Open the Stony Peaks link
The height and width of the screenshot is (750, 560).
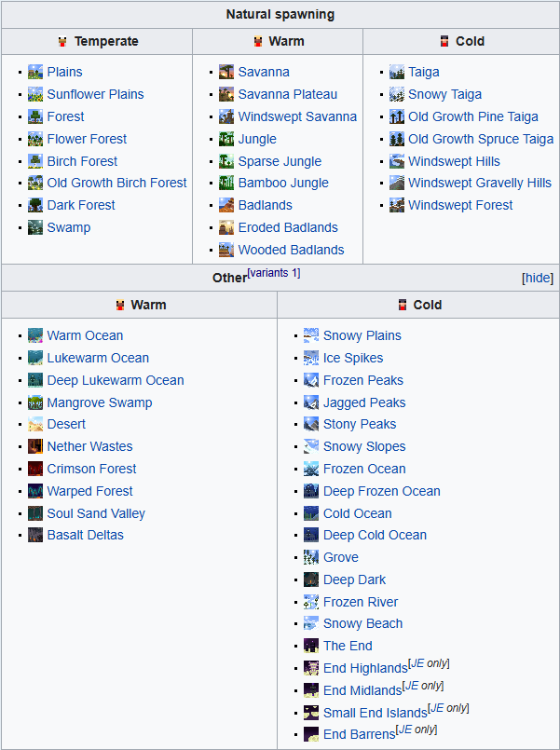tap(360, 424)
